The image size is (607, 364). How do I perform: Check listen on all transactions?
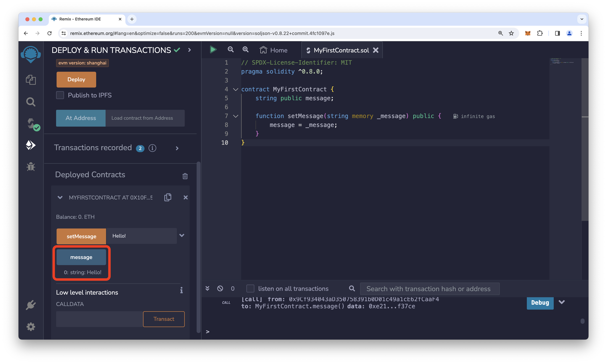click(250, 288)
